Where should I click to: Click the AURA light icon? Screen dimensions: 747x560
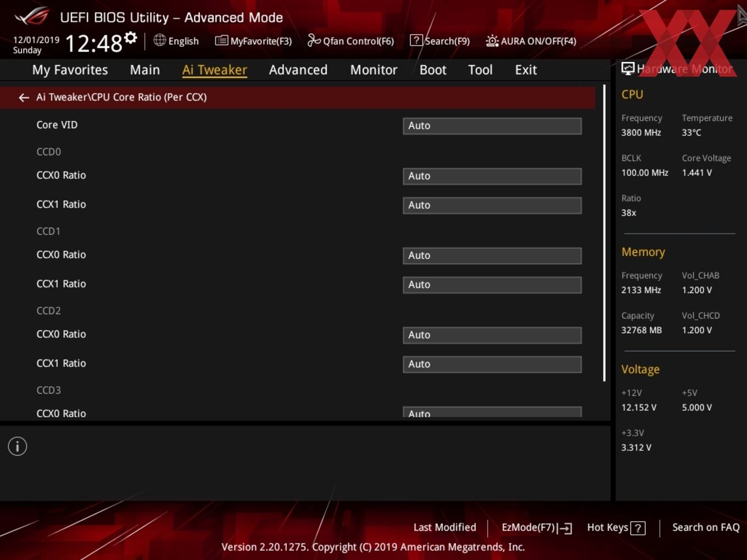tap(492, 41)
